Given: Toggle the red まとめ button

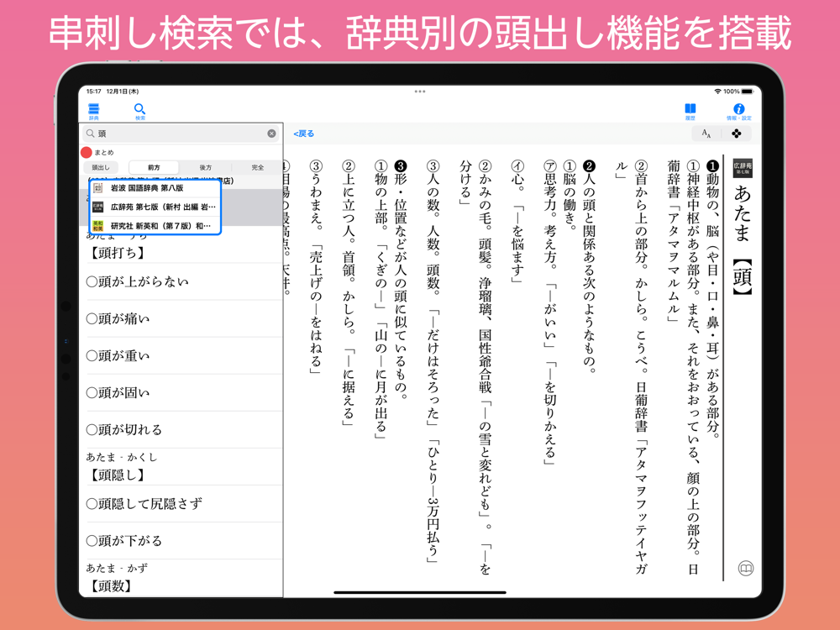Looking at the screenshot, I should (87, 153).
